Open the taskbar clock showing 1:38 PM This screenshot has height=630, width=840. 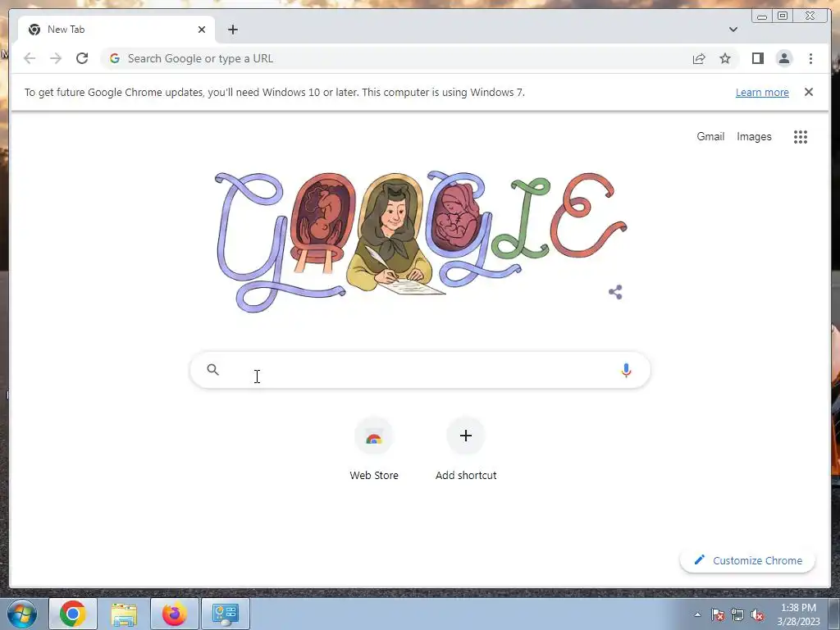point(798,614)
